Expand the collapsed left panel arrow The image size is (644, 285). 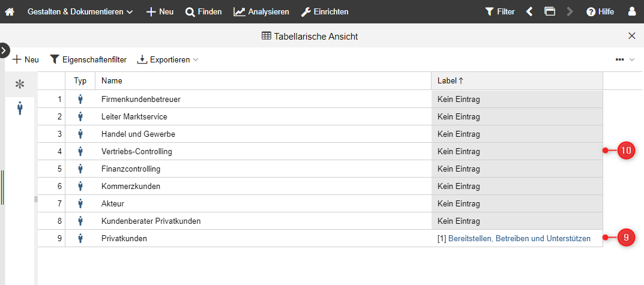(x=4, y=50)
